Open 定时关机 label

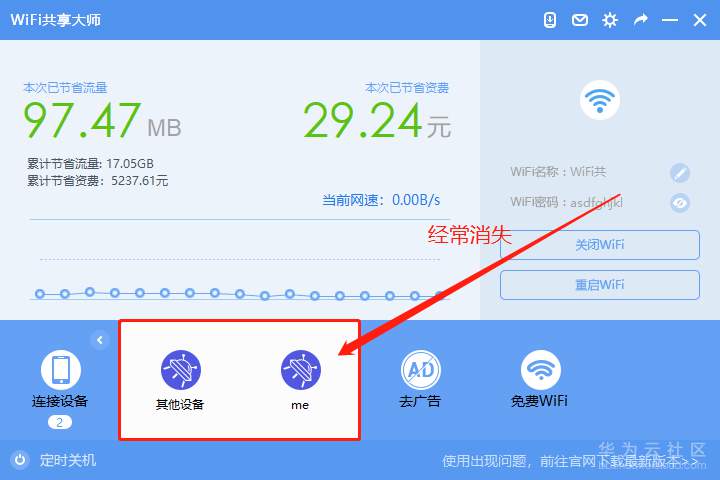[68, 460]
